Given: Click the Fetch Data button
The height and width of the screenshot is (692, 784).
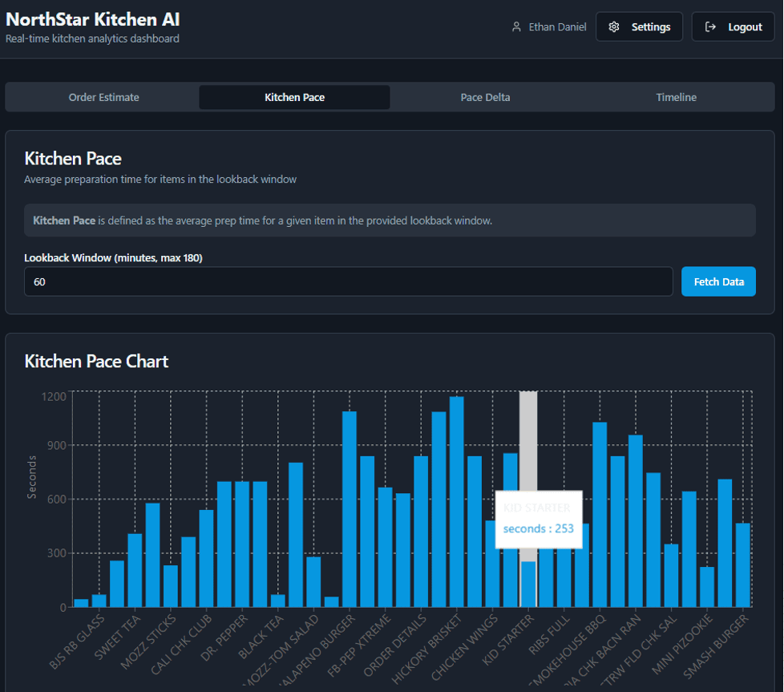Looking at the screenshot, I should [x=718, y=281].
